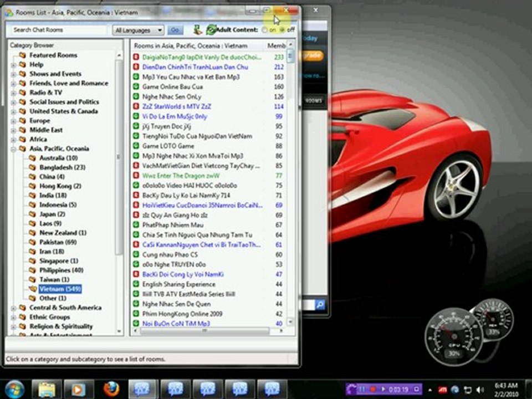Click the Australia (10) folder icon
This screenshot has width=532, height=399.
point(32,158)
